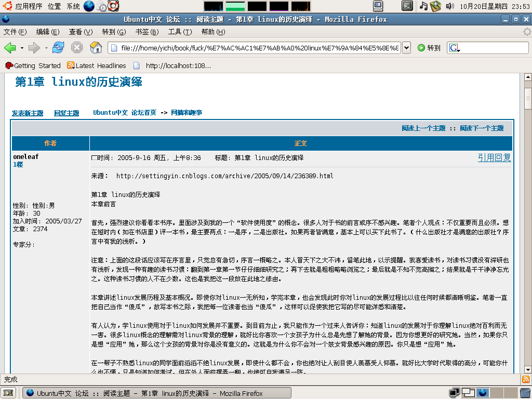532x399 pixels.
Task: Click the update notifier tray icon
Action: pos(435,6)
